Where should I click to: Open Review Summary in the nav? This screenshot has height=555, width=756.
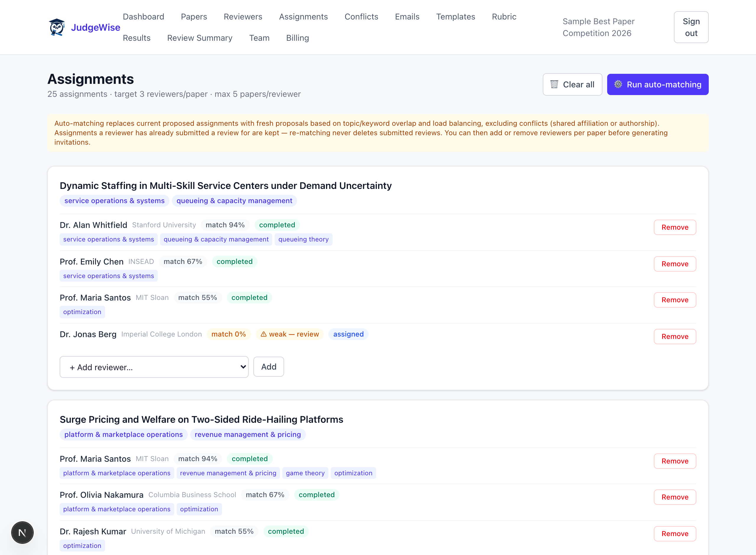[200, 38]
